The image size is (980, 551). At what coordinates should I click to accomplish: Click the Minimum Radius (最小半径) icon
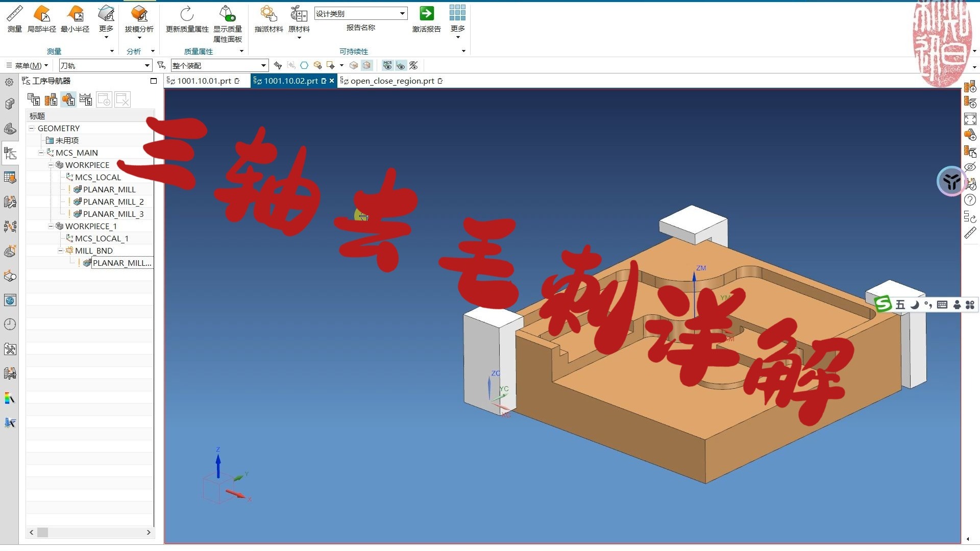pyautogui.click(x=75, y=14)
